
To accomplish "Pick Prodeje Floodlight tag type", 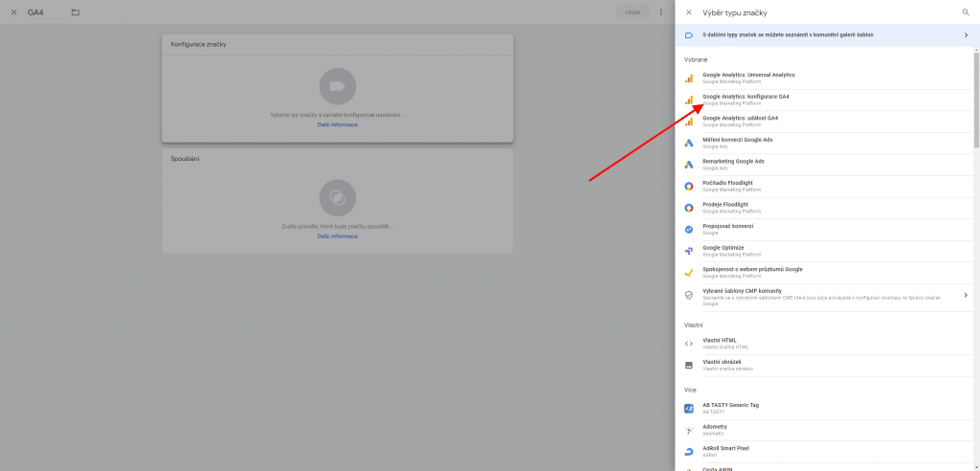I will [828, 208].
